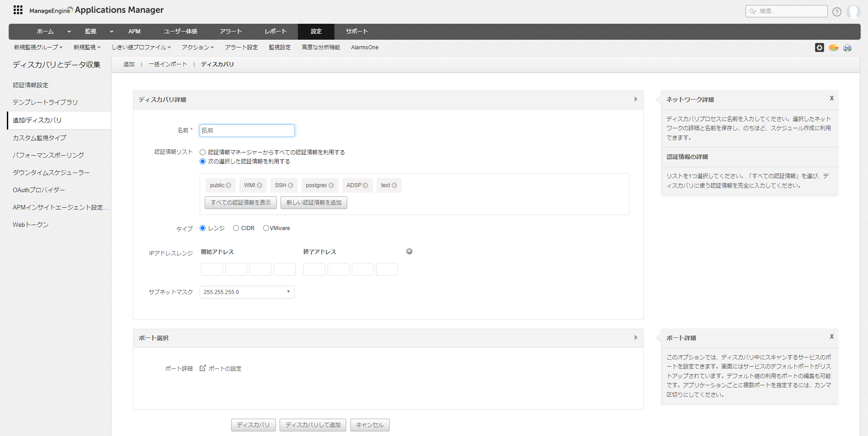868x436 pixels.
Task: Click the pie chart icon
Action: click(x=834, y=47)
